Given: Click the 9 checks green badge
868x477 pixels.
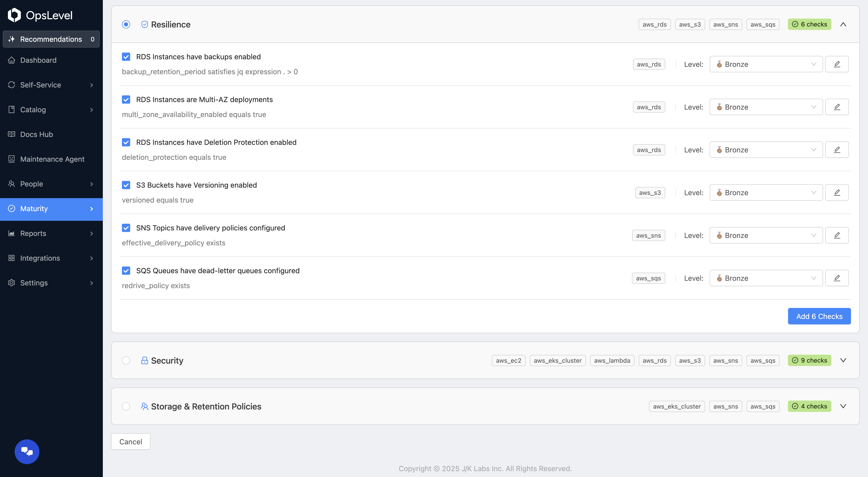Looking at the screenshot, I should coord(809,360).
